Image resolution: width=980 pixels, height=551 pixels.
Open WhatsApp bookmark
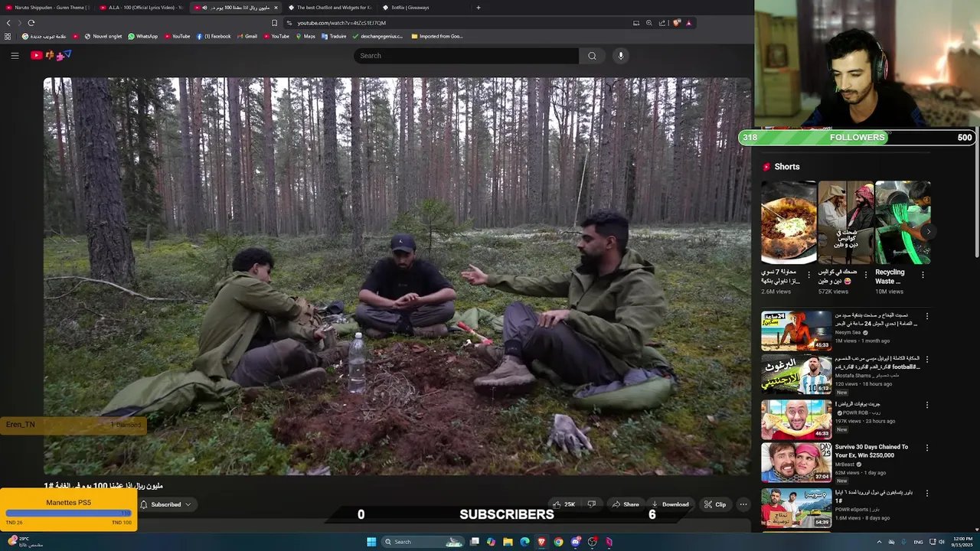click(x=142, y=36)
